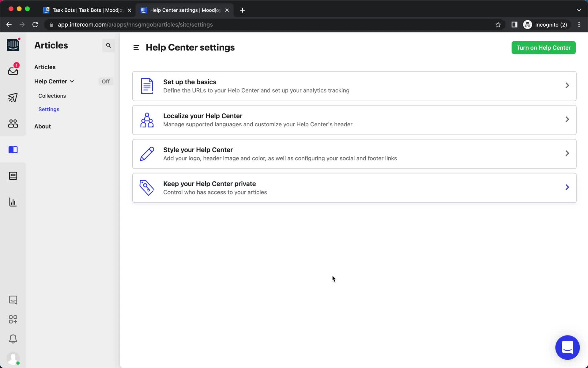This screenshot has height=368, width=588.
Task: Open Collections under Help Center
Action: click(52, 96)
